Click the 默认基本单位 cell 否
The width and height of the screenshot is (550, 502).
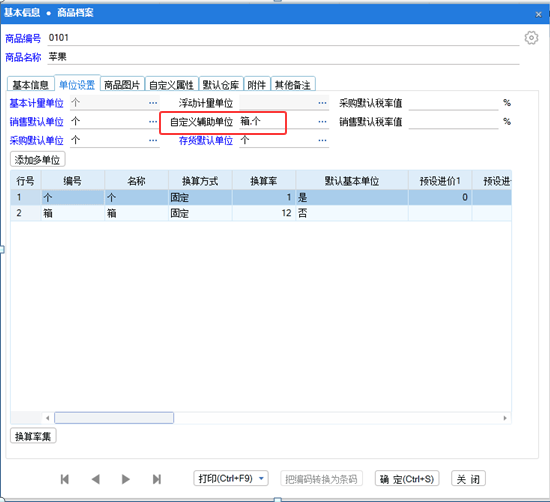pyautogui.click(x=352, y=213)
